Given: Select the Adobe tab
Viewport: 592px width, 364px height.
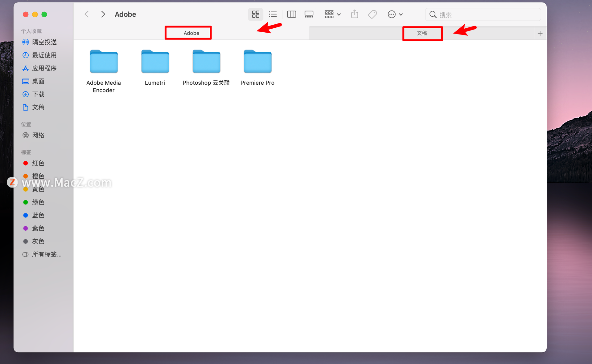Looking at the screenshot, I should 191,33.
